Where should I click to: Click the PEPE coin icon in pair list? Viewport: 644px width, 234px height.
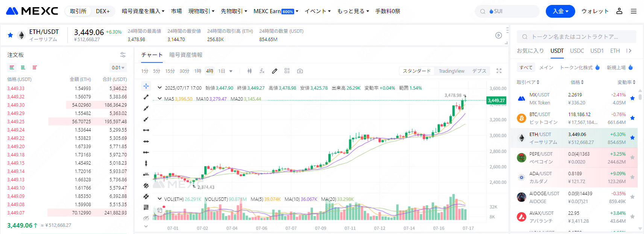(x=521, y=158)
